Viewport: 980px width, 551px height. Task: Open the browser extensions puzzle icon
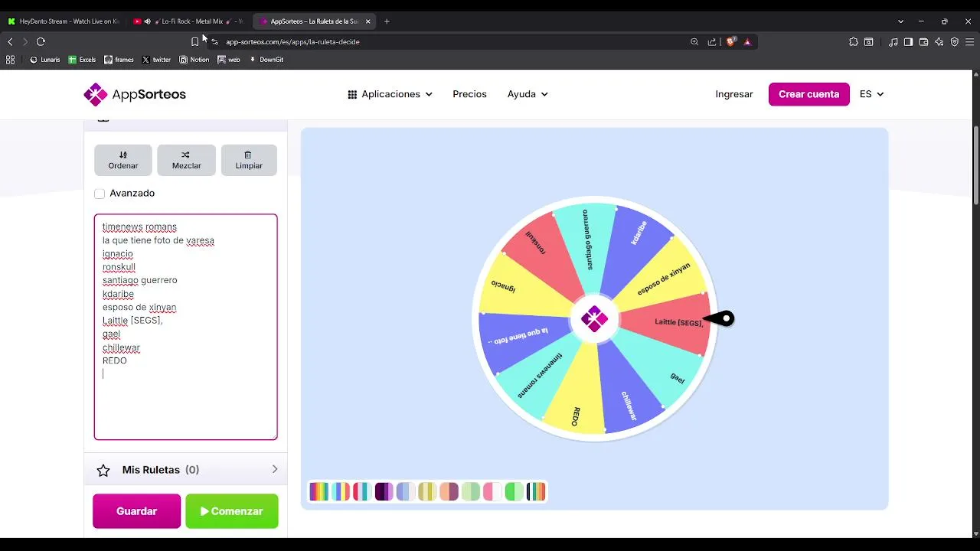[x=854, y=42]
